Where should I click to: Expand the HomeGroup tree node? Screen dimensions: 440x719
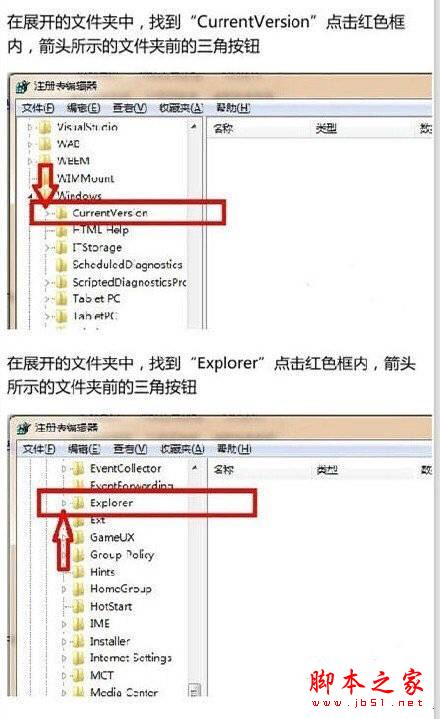tap(64, 589)
